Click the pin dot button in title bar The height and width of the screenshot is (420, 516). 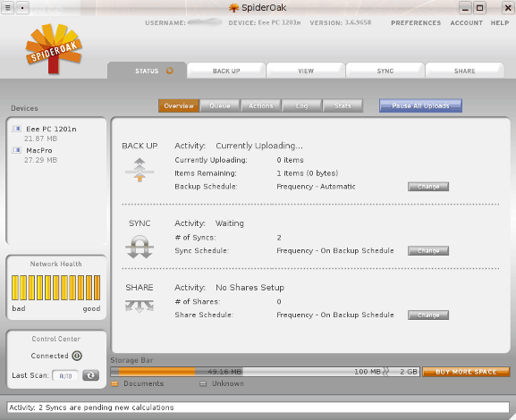click(22, 8)
